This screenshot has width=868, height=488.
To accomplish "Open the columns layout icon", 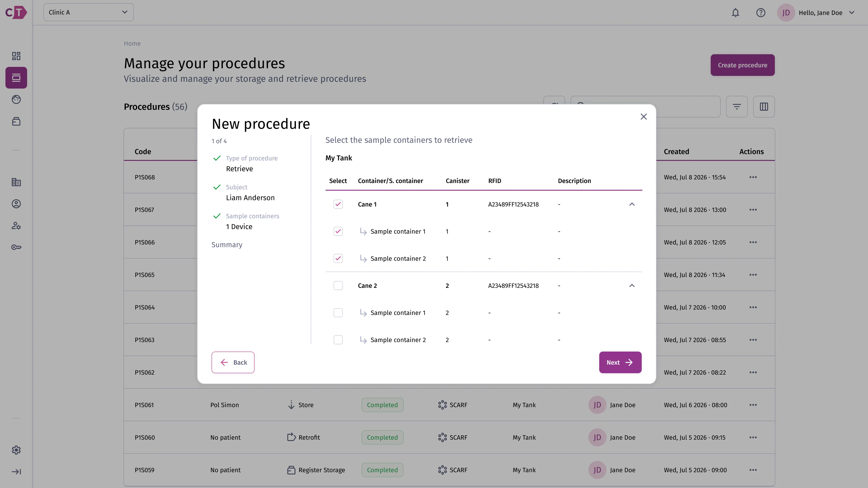I will 764,107.
